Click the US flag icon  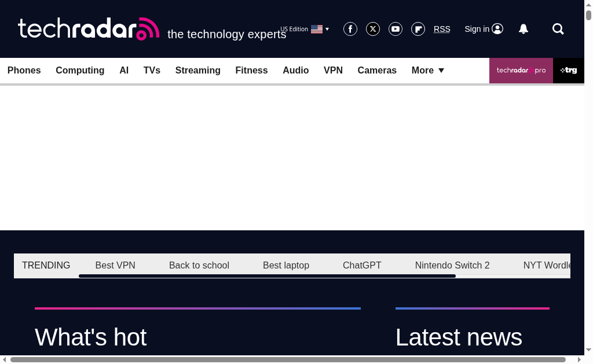point(317,29)
